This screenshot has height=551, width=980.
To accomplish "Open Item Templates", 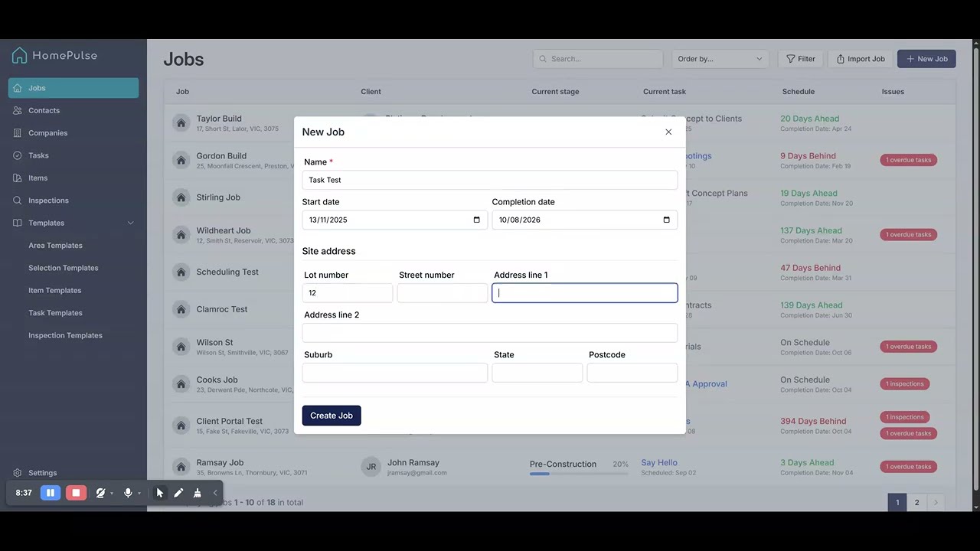I will tap(55, 290).
